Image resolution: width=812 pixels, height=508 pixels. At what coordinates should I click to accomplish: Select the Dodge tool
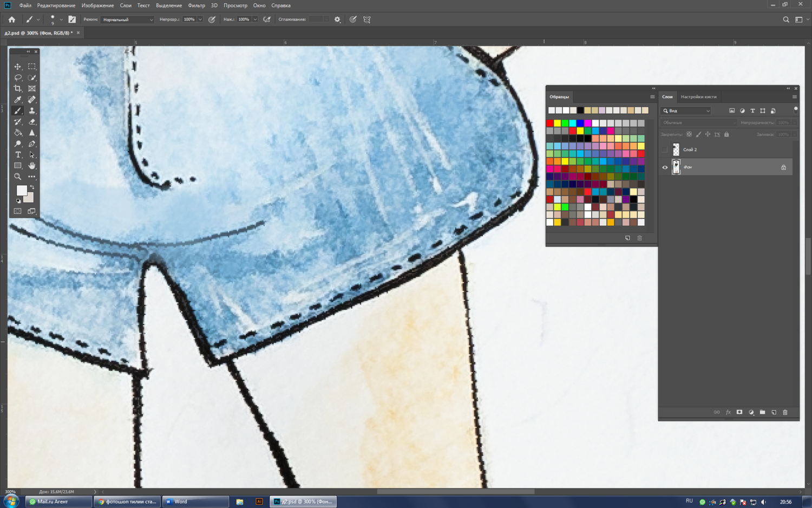pos(18,144)
